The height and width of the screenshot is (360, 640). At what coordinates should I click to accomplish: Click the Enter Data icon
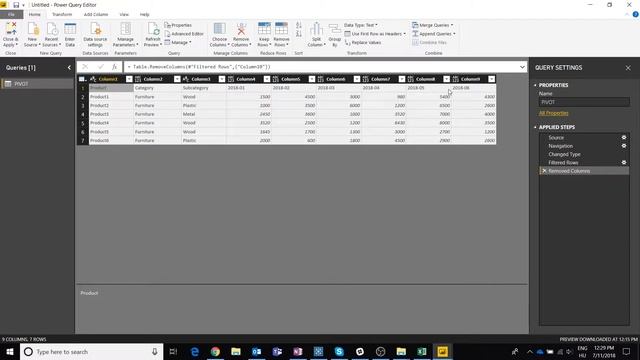(70, 29)
